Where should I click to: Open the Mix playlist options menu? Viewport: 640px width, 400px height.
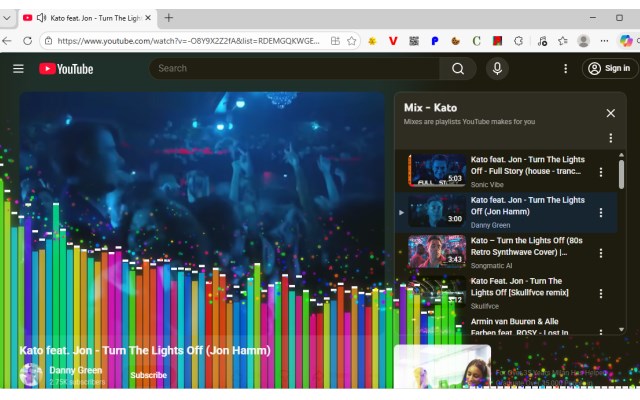pos(611,138)
